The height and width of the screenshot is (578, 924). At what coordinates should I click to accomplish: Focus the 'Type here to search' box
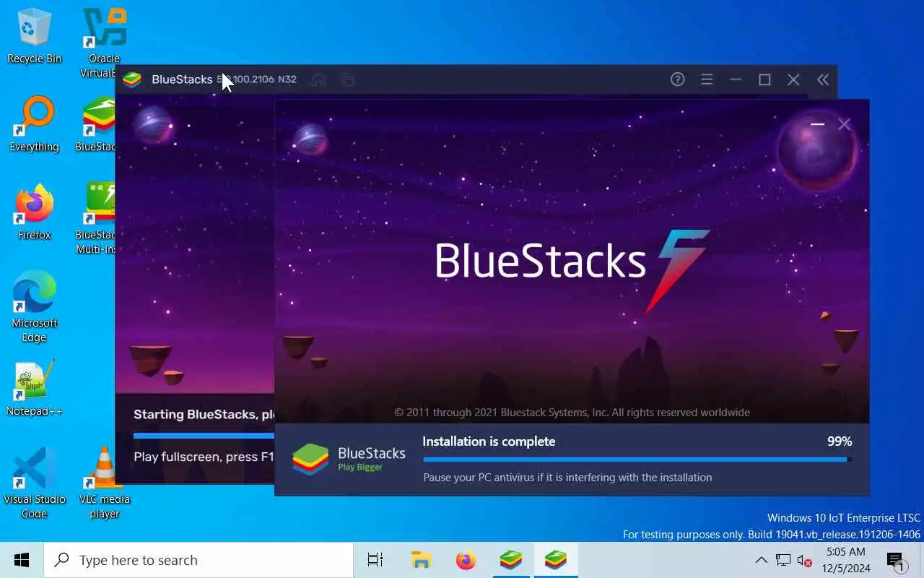(x=199, y=560)
